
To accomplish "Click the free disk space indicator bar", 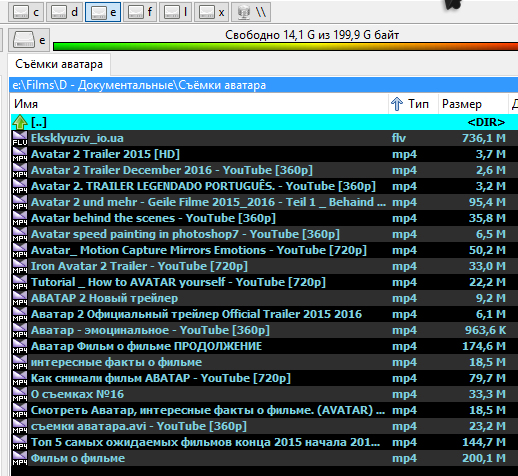I will pyautogui.click(x=285, y=46).
